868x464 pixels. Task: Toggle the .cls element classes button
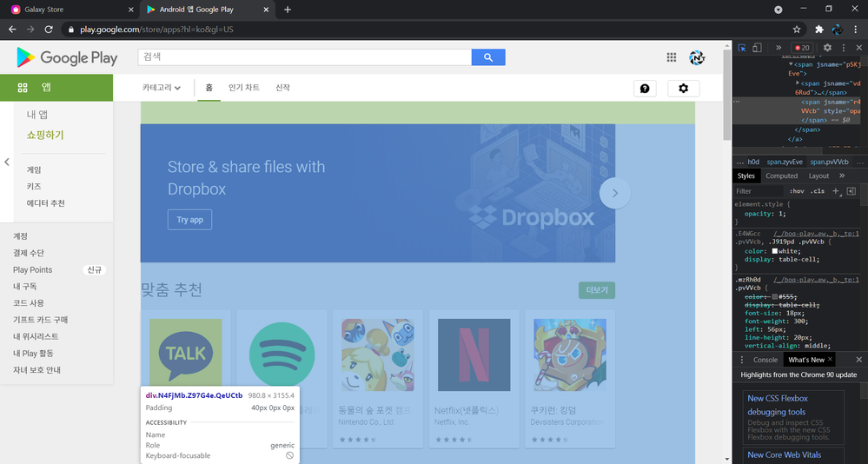pyautogui.click(x=818, y=191)
